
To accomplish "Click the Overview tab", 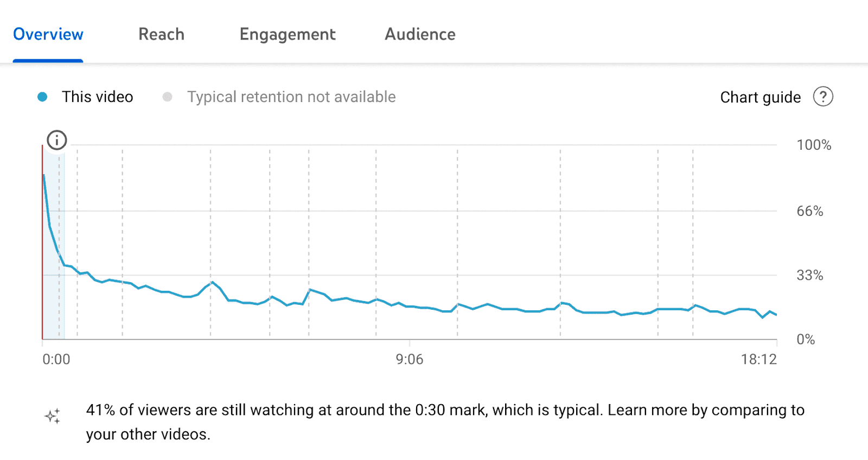I will pyautogui.click(x=48, y=34).
